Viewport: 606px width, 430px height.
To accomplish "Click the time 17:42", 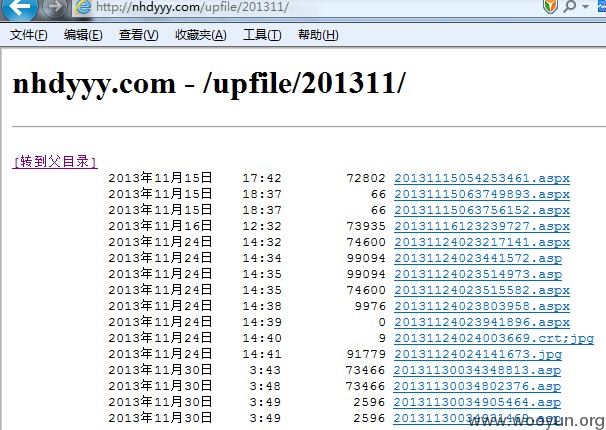I will click(262, 178).
